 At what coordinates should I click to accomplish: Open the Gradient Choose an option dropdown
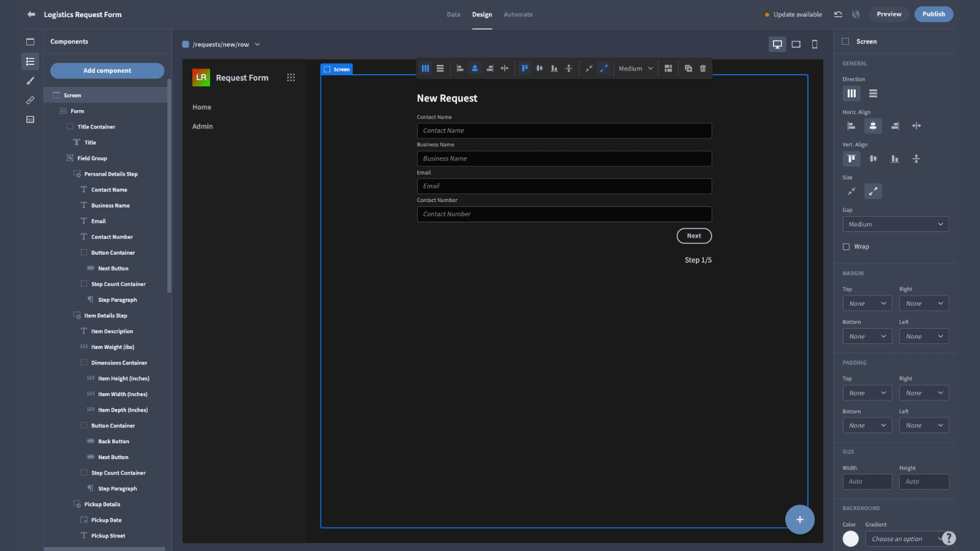click(907, 539)
